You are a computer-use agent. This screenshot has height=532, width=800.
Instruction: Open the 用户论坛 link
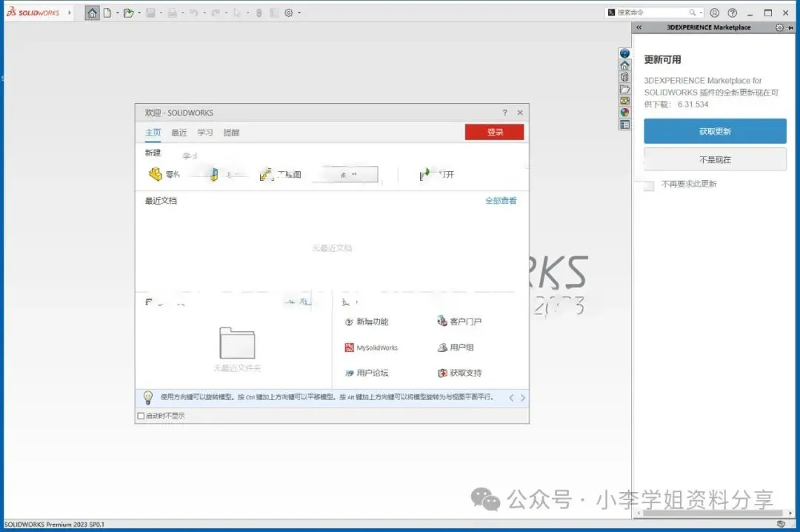367,373
